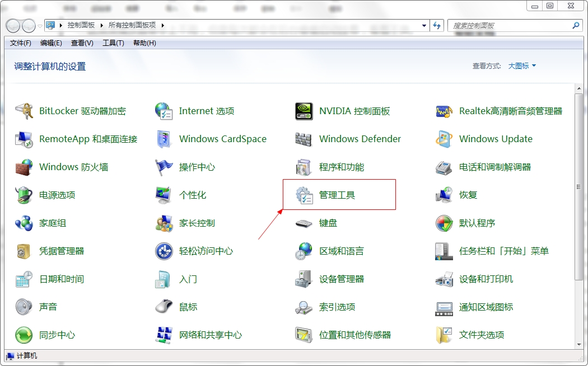588x366 pixels.
Task: Click the Back navigation button
Action: pyautogui.click(x=13, y=26)
